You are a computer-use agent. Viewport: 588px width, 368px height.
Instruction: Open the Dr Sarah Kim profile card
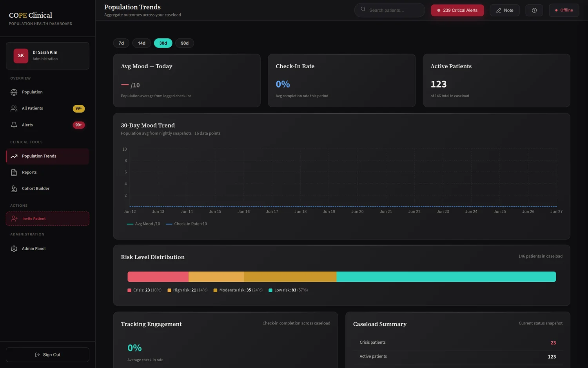[47, 56]
